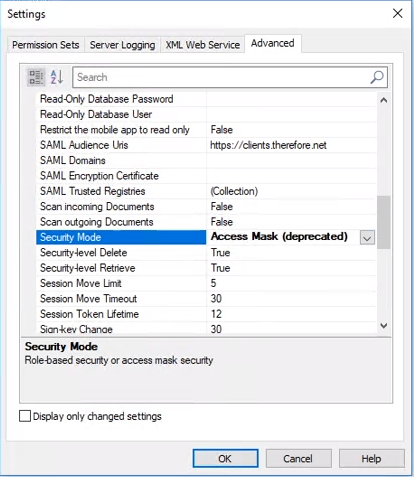Open the Server Logging tab
Screen dimensions: 414x477
click(x=122, y=45)
